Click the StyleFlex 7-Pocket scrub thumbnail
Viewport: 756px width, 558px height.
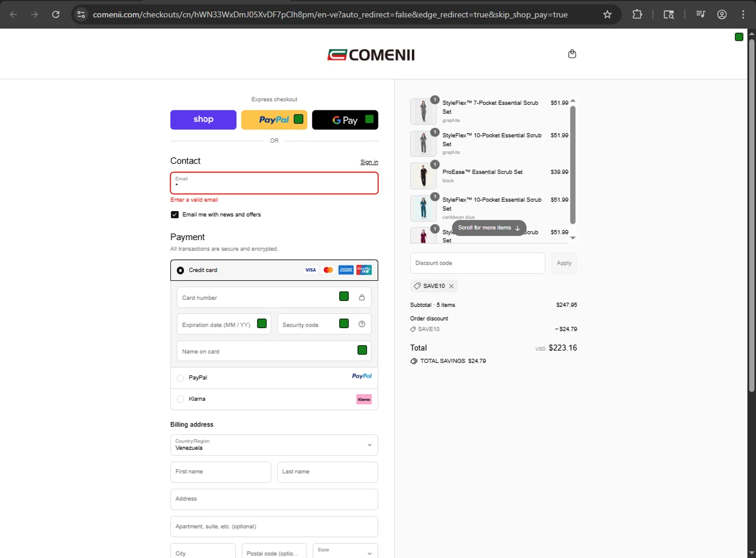(x=423, y=111)
